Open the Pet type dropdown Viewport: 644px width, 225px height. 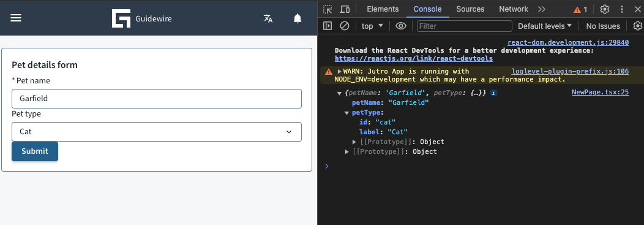tap(157, 132)
